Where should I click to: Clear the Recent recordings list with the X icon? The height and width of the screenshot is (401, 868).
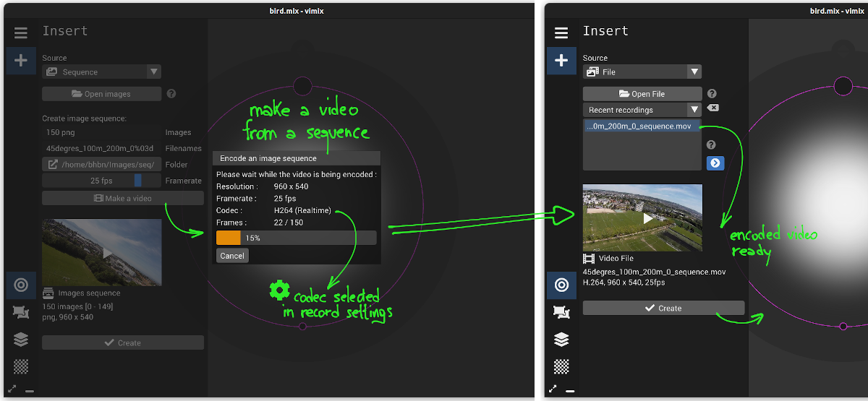[712, 108]
